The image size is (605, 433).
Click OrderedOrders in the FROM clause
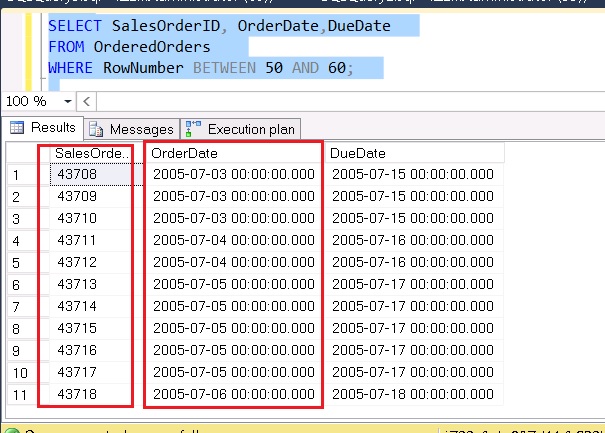[x=152, y=47]
